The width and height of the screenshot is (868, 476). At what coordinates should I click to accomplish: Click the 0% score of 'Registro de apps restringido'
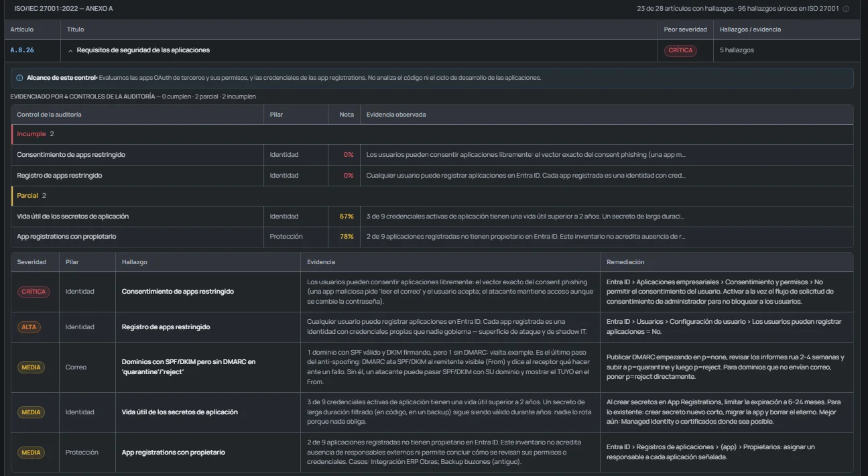click(x=349, y=176)
